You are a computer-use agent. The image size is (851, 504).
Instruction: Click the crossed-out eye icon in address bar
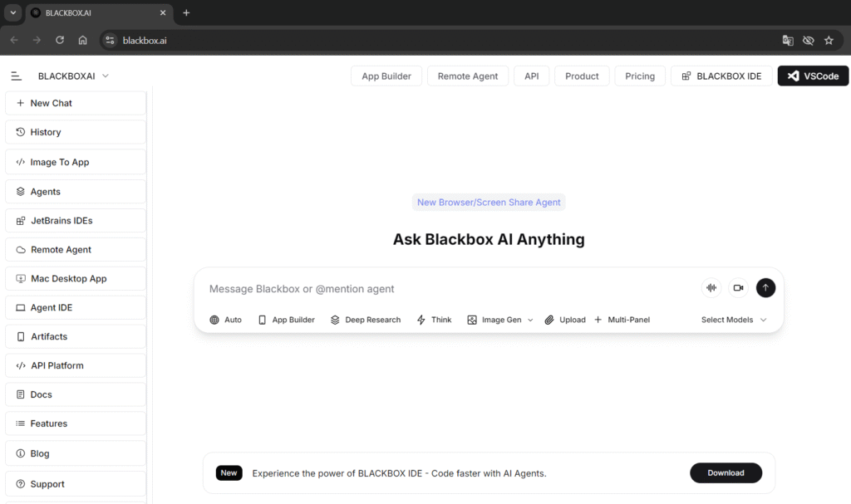point(808,40)
